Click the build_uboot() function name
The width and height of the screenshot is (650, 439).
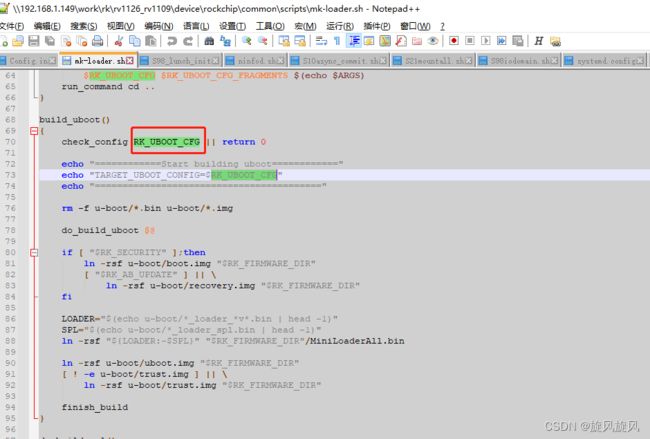click(x=75, y=120)
